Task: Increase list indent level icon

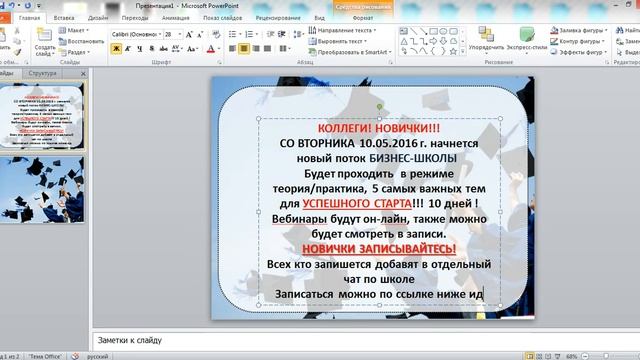Action: click(x=282, y=34)
